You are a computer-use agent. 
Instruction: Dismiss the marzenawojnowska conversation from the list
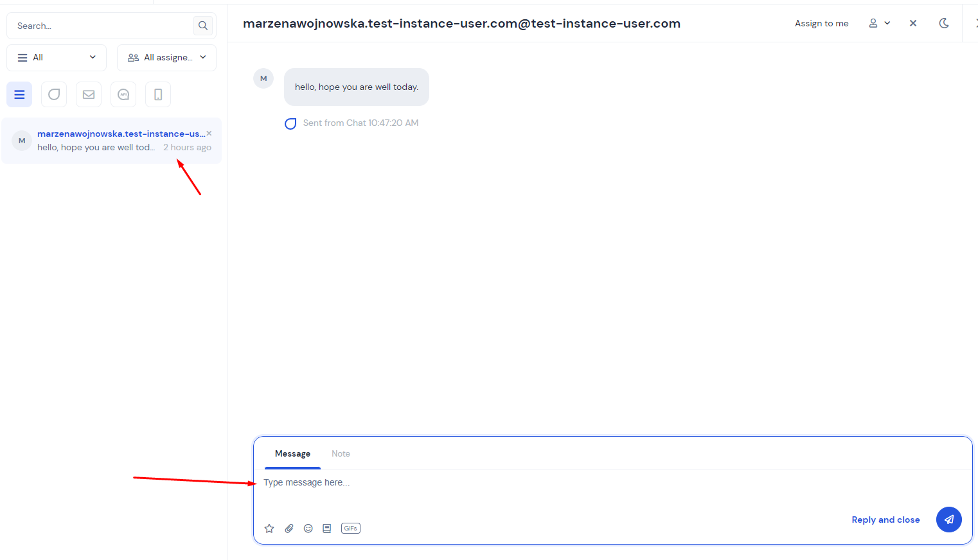click(x=209, y=134)
